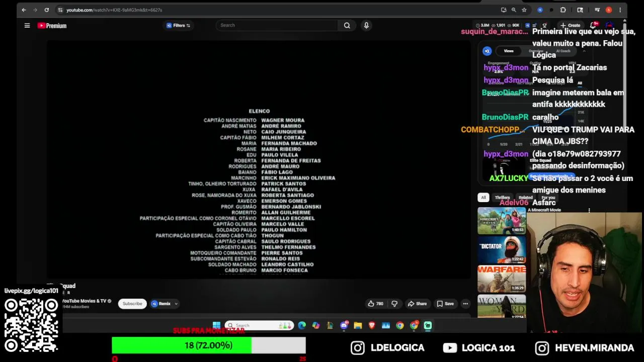Select the AI Coach tab
The width and height of the screenshot is (644, 362).
click(563, 51)
